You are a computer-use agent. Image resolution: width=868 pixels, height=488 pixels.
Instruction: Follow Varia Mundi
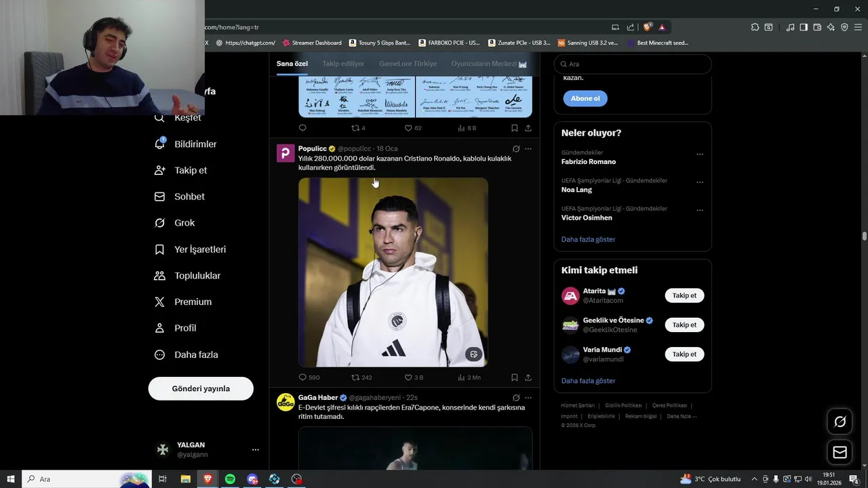pyautogui.click(x=684, y=354)
